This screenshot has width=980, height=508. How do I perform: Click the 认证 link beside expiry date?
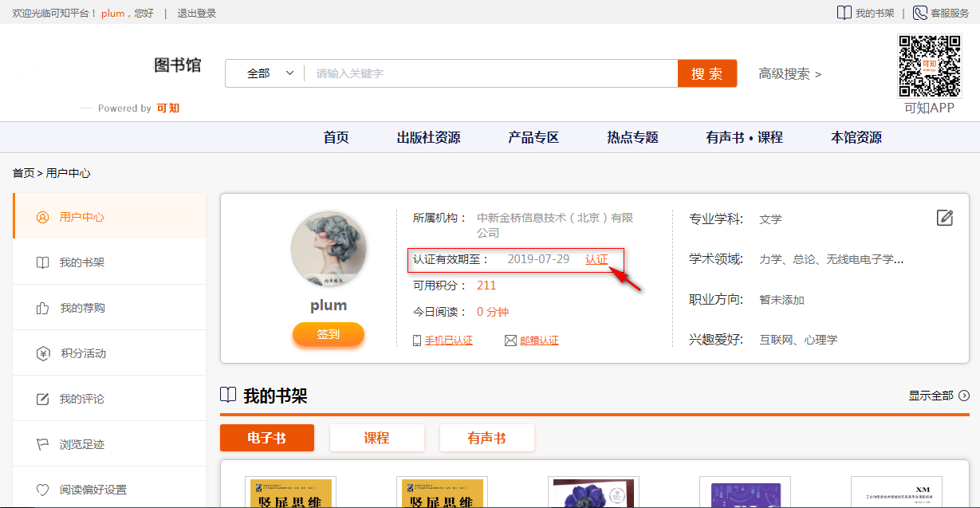596,259
